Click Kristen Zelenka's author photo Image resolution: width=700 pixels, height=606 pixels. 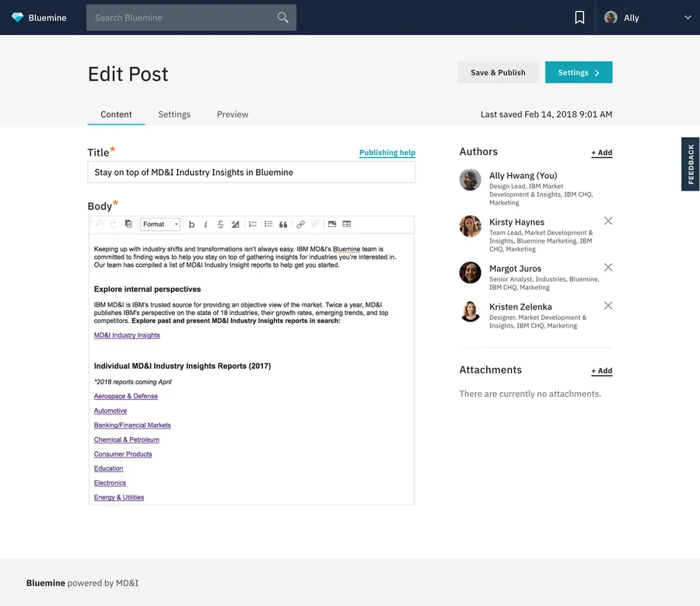pos(470,311)
